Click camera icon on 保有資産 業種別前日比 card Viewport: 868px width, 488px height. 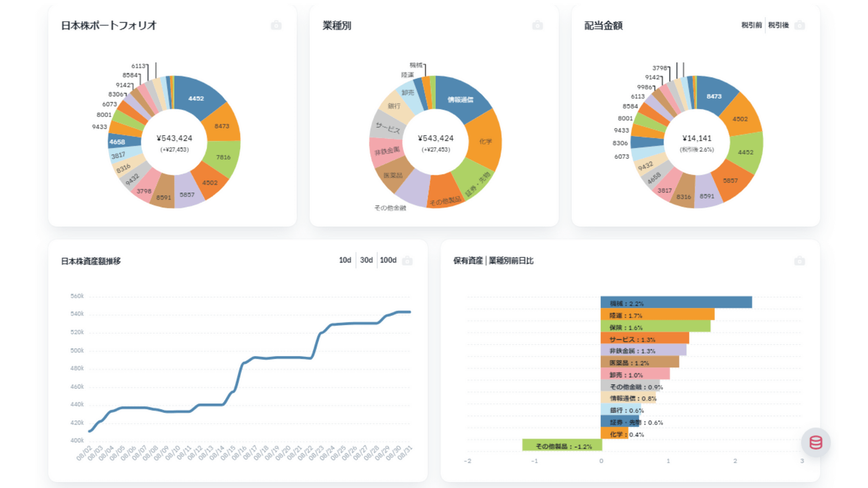click(800, 261)
